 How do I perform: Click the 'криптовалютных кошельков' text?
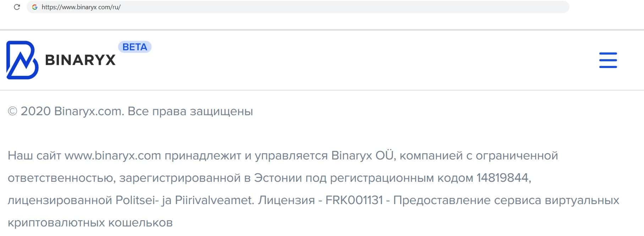point(90,223)
